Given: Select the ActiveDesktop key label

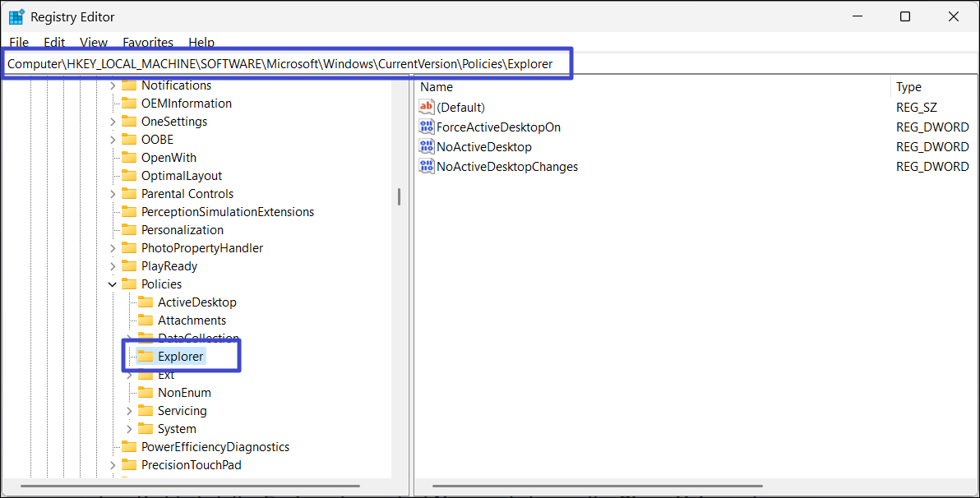Looking at the screenshot, I should [196, 302].
